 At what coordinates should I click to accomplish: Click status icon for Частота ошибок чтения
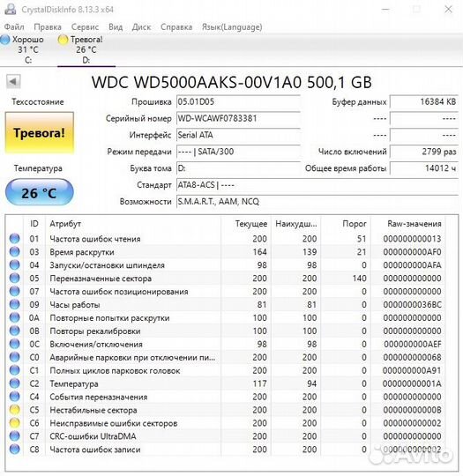14,239
